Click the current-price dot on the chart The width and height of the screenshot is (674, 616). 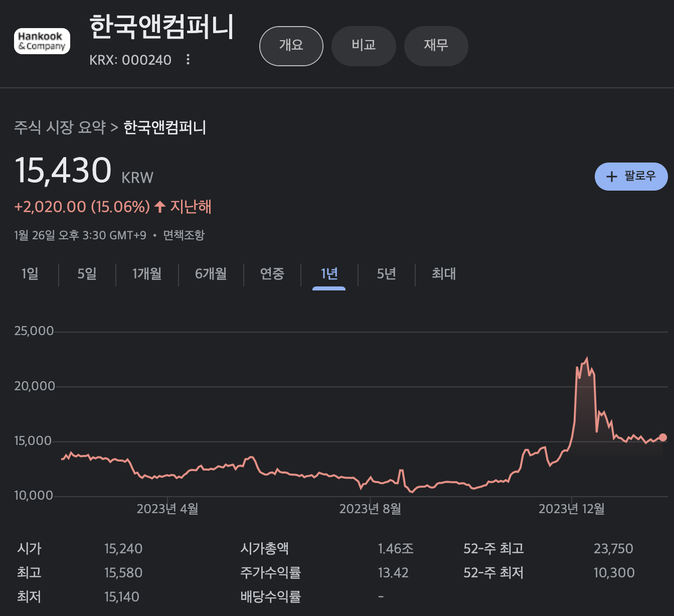click(663, 437)
